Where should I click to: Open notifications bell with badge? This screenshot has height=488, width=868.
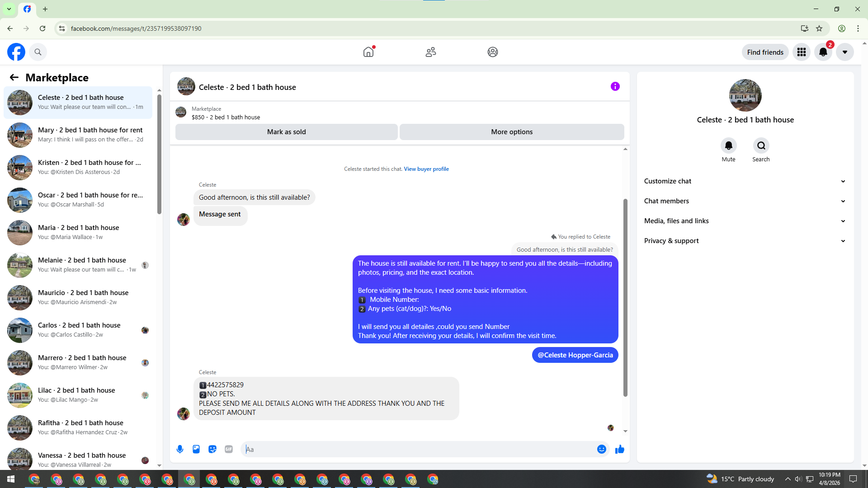(x=823, y=52)
